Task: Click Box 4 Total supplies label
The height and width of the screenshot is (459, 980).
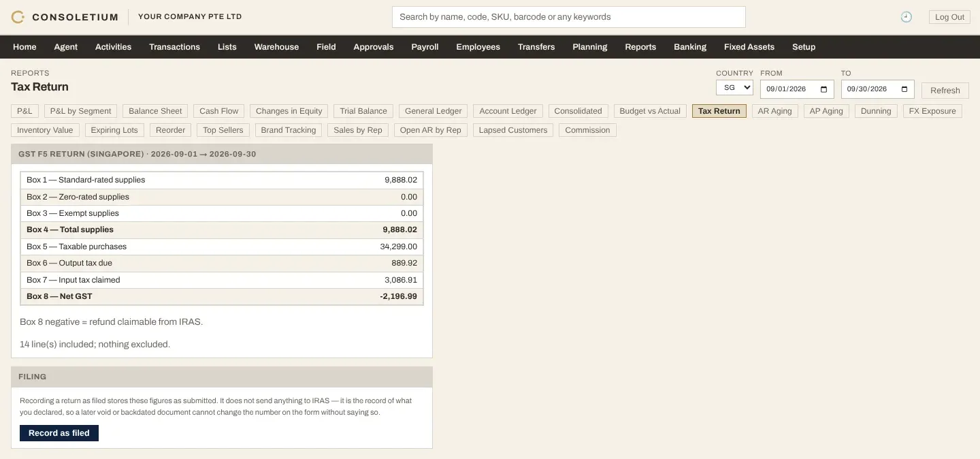Action: coord(70,229)
